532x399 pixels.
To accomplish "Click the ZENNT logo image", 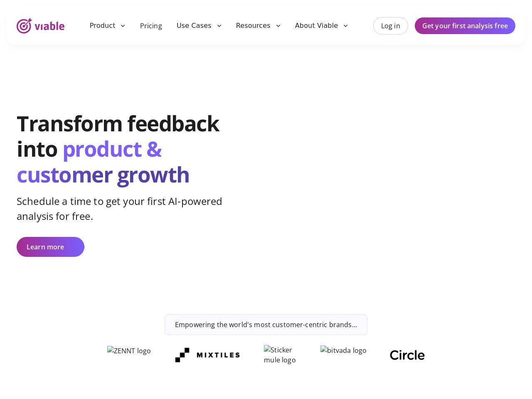I will (x=129, y=351).
